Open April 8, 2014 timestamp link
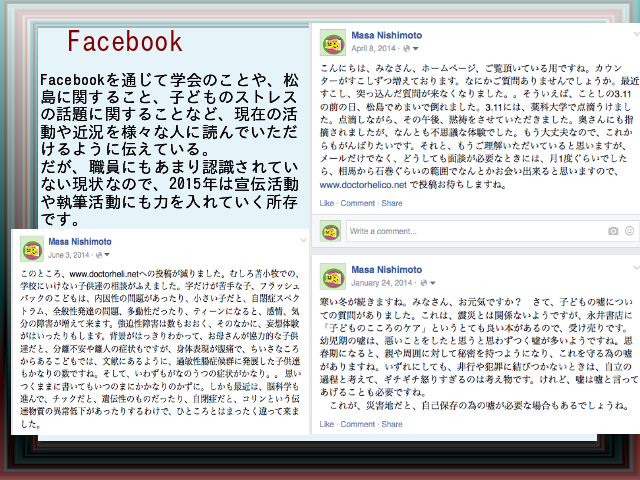Screen dimensions: 640x480 coord(373,48)
